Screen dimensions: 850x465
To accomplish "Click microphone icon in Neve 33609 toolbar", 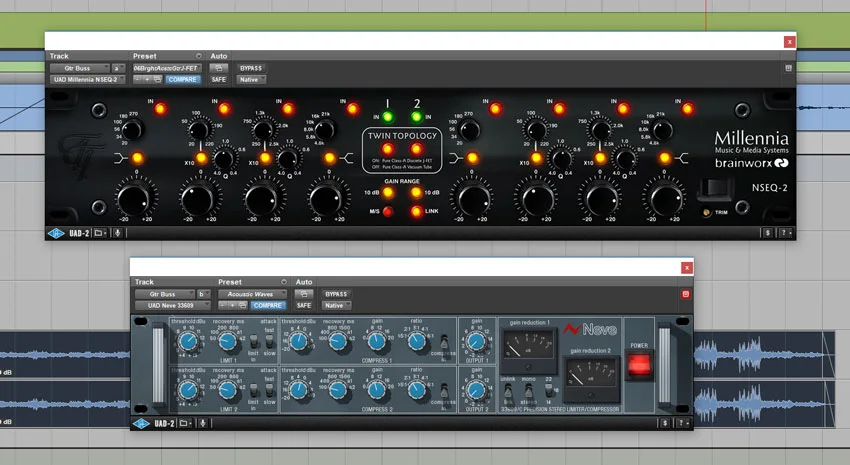I will pyautogui.click(x=203, y=423).
